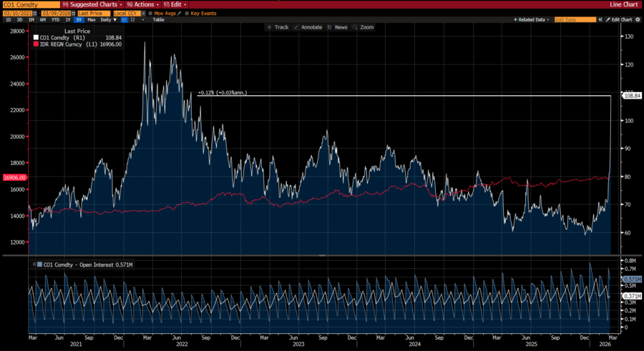The width and height of the screenshot is (644, 351).
Task: Click the line chart type icon
Action: [124, 20]
